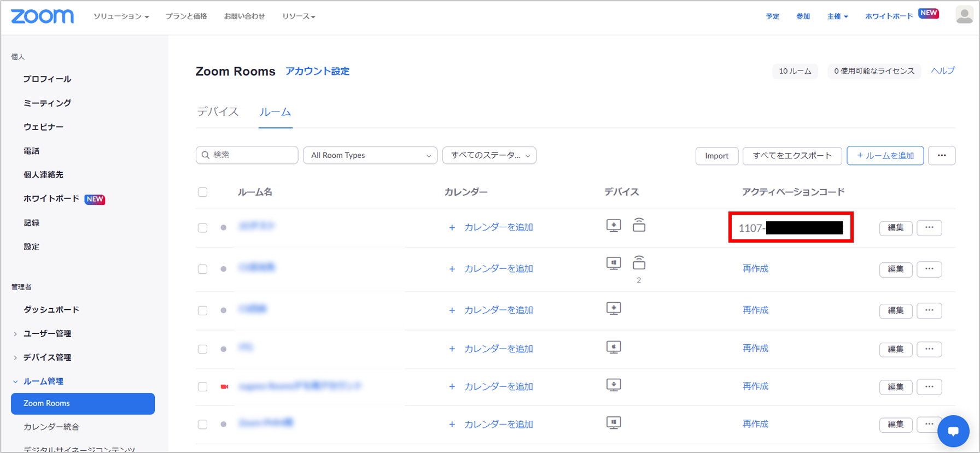Click display device icon in third room row

click(614, 309)
